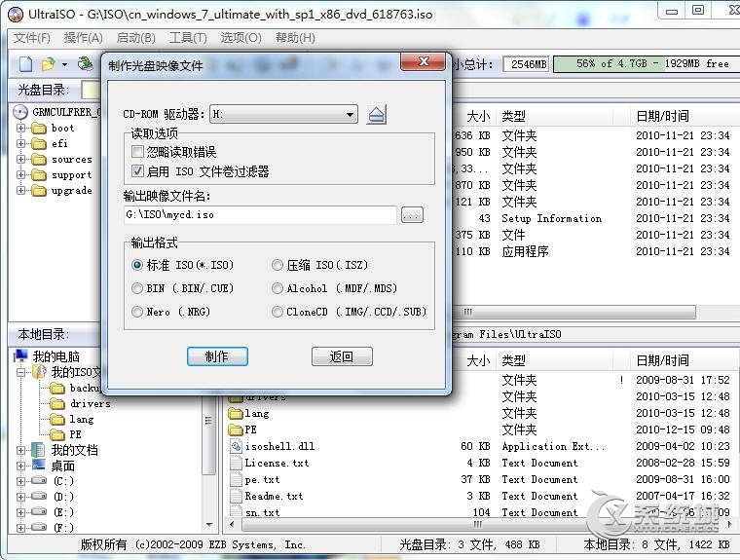This screenshot has height=560, width=740.
Task: Select the sources folder in disc tree
Action: [x=39, y=159]
